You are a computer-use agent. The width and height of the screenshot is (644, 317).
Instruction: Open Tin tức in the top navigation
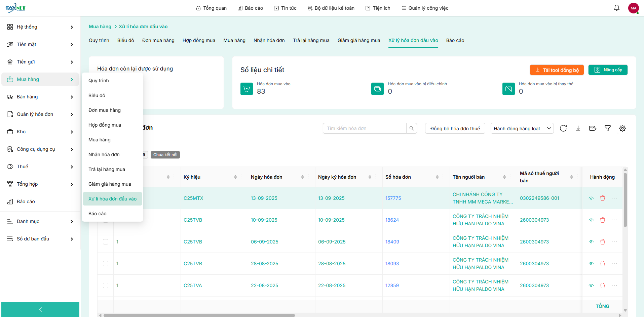[x=285, y=8]
